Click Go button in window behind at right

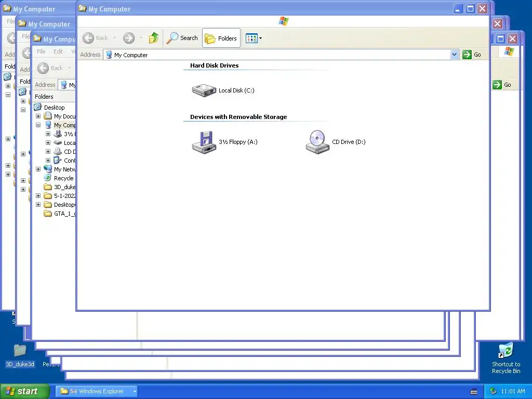click(502, 85)
